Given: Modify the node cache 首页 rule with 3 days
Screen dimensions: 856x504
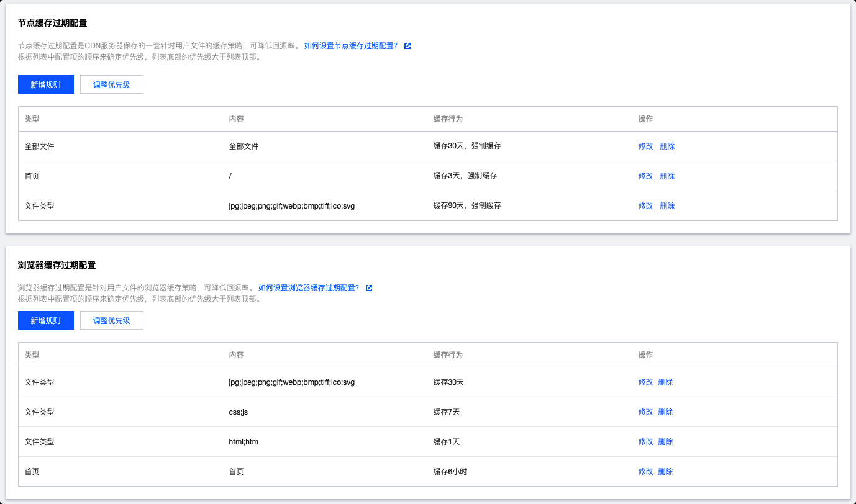Looking at the screenshot, I should [x=645, y=176].
